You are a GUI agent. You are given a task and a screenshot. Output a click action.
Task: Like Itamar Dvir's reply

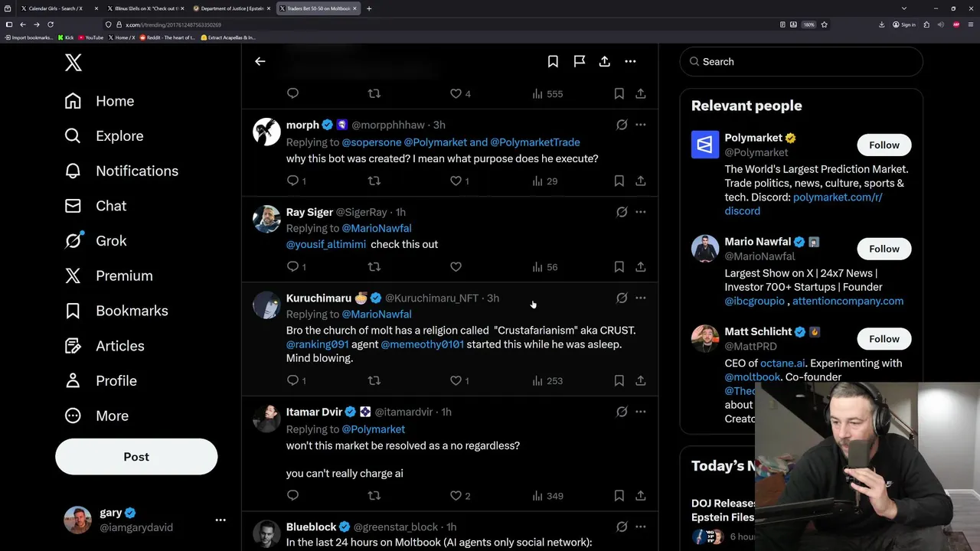tap(456, 496)
